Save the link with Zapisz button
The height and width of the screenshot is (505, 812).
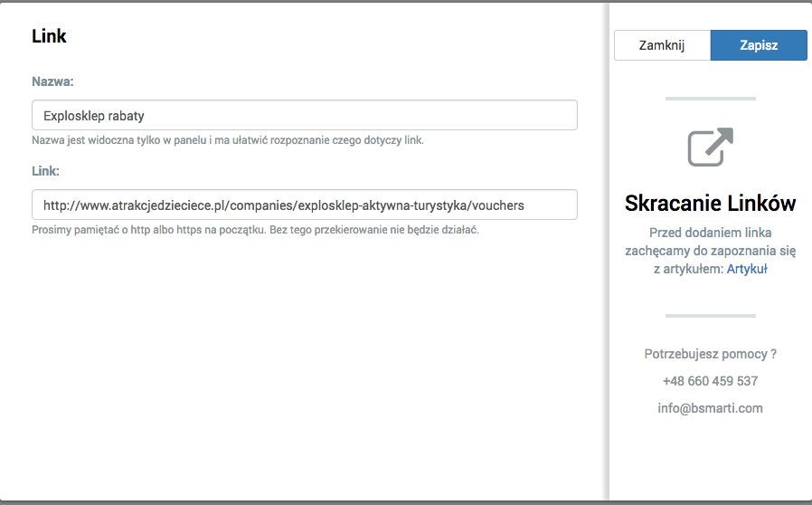[x=758, y=45]
